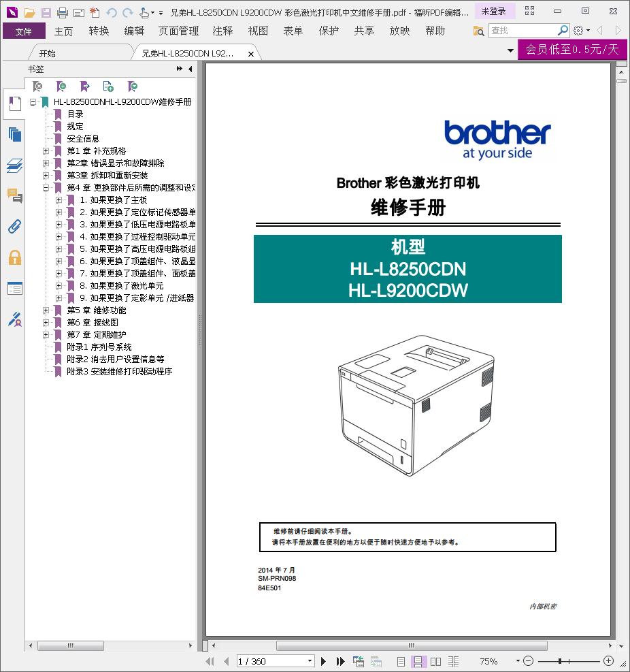Open the Comments side panel icon
Image resolution: width=630 pixels, height=672 pixels.
14,196
